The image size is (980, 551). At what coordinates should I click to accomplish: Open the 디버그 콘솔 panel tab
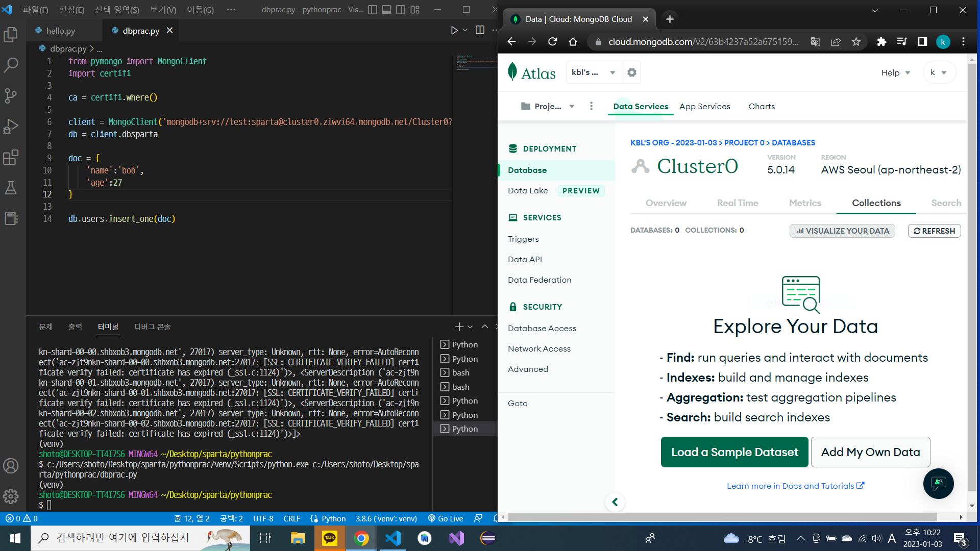(153, 327)
